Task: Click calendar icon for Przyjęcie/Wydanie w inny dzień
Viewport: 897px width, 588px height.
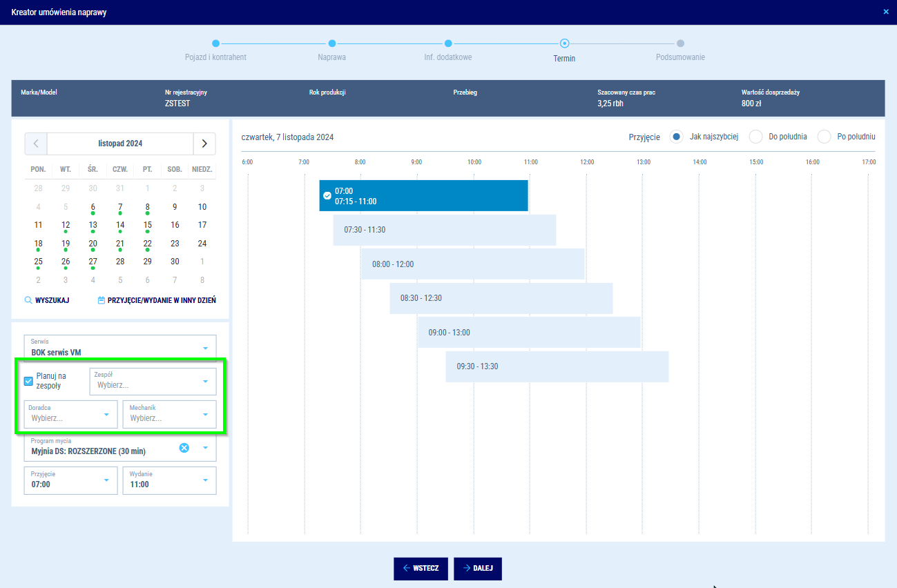Action: [x=102, y=301]
